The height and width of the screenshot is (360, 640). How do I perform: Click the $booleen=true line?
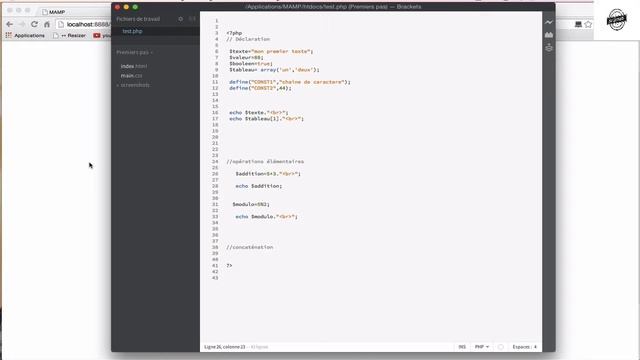[x=251, y=64]
